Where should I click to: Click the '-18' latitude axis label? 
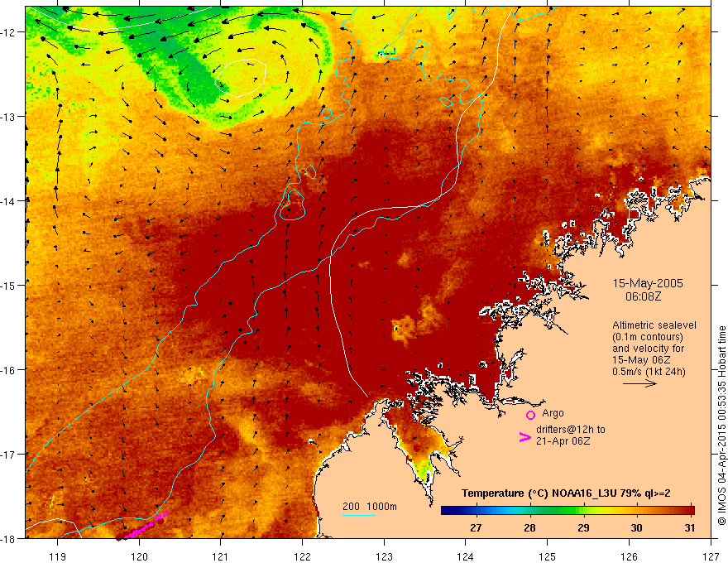point(9,538)
